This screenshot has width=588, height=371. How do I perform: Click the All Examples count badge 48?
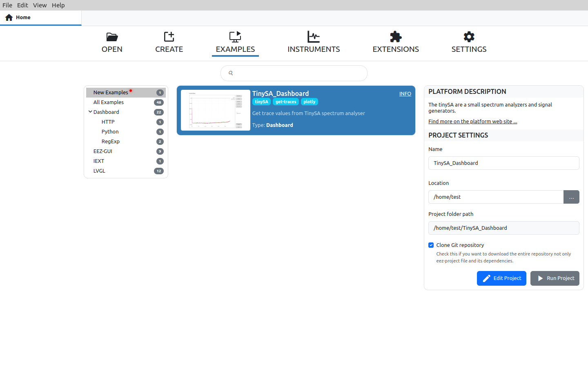[159, 102]
